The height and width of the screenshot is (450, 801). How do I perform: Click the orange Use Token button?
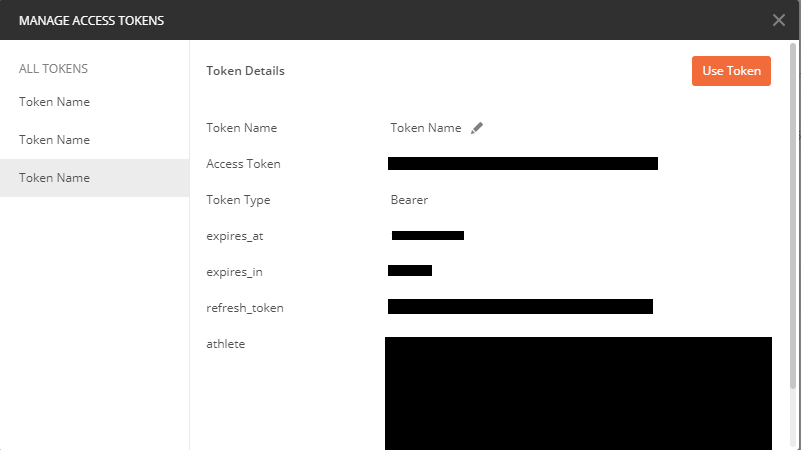[x=731, y=71]
